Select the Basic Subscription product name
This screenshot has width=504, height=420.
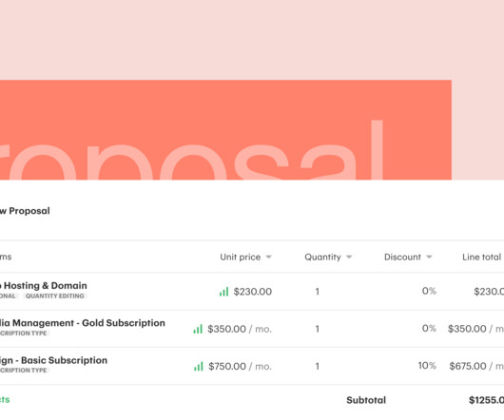[x=53, y=360]
